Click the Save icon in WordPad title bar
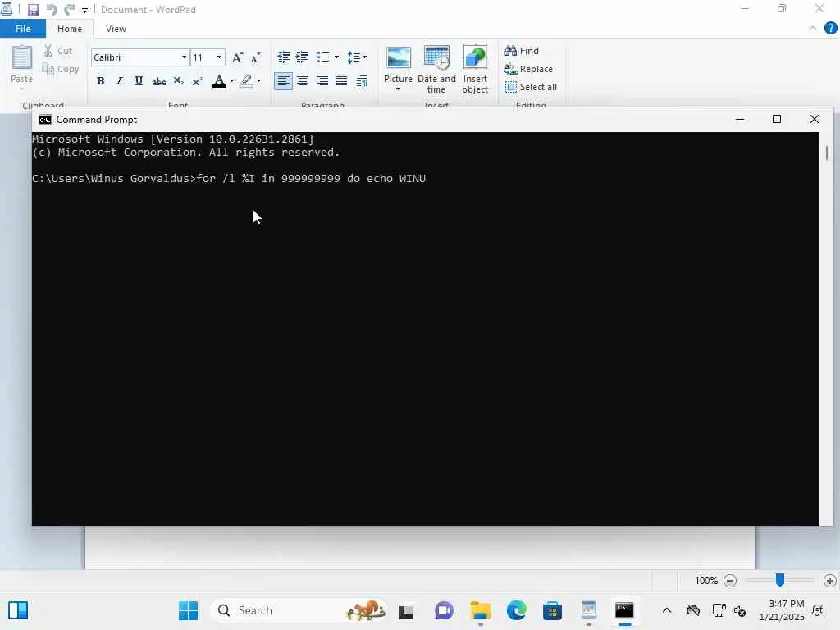 click(33, 10)
